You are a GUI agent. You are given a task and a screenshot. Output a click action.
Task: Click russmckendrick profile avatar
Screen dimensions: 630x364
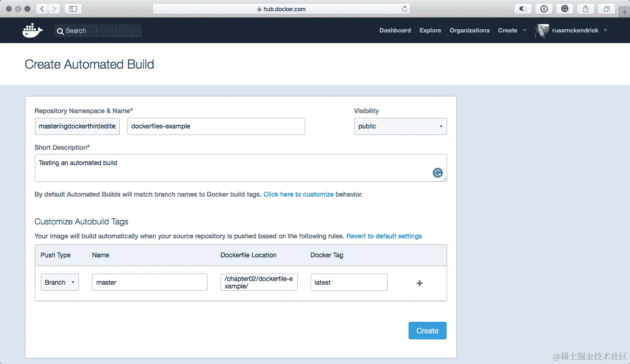542,31
